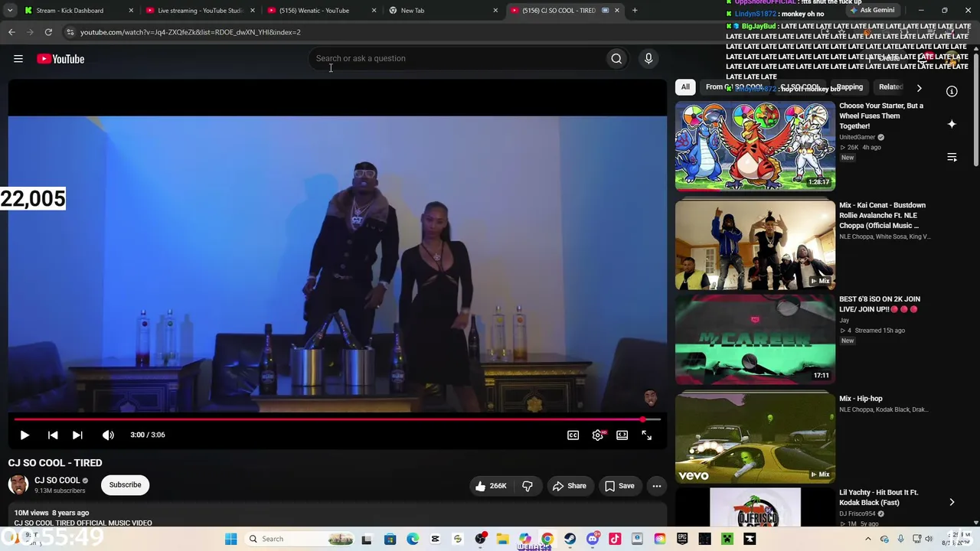
Task: Open the player settings gear
Action: pos(598,435)
